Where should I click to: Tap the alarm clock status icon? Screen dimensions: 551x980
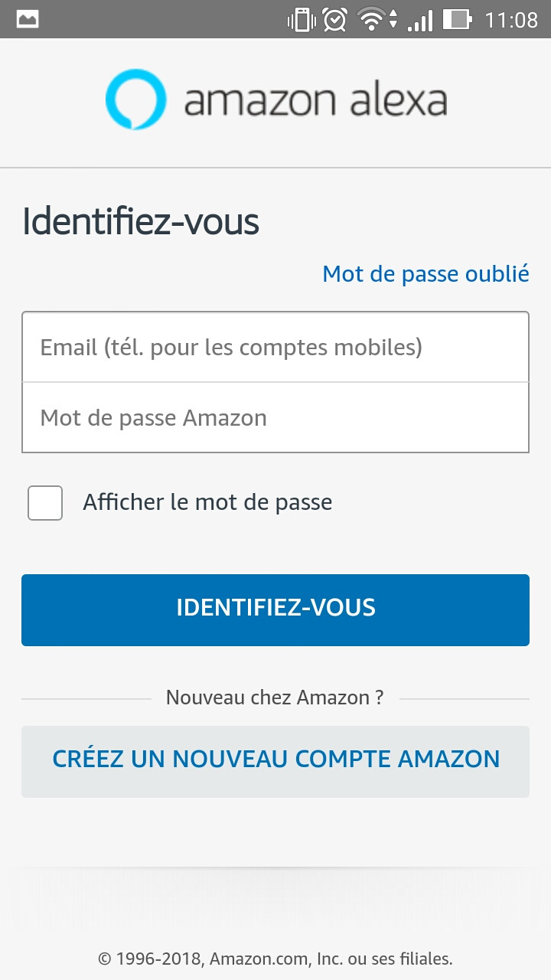coord(335,19)
